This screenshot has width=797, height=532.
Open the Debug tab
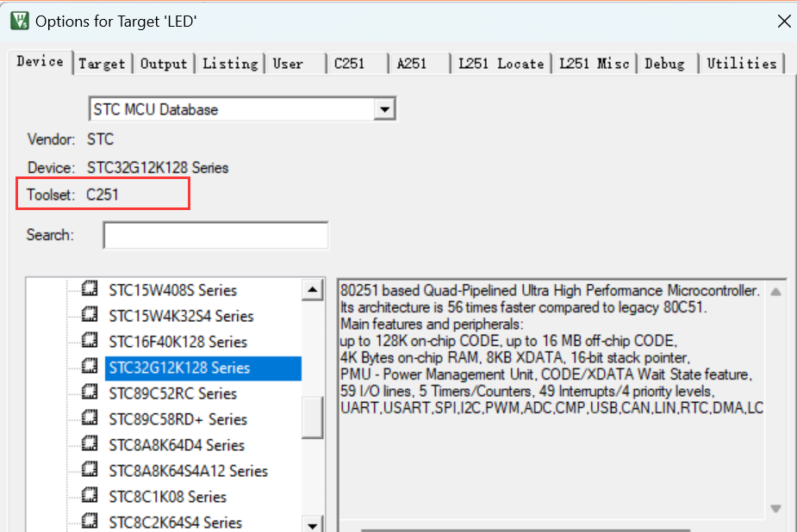click(668, 64)
